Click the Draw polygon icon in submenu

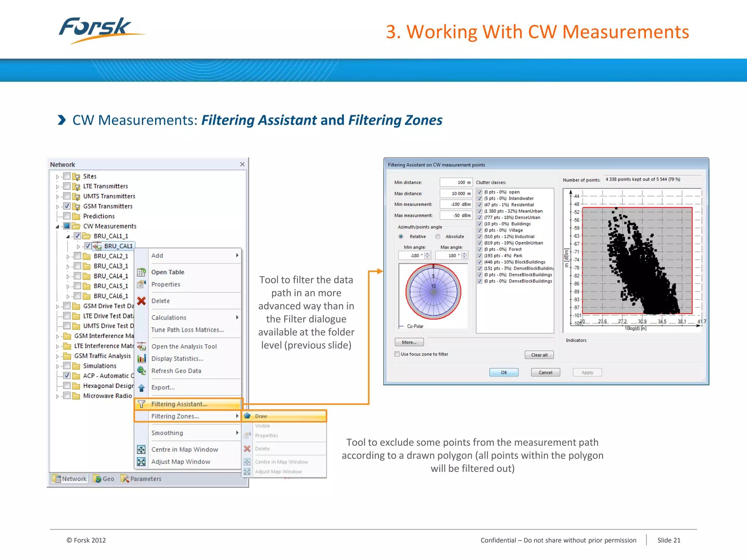[x=247, y=416]
